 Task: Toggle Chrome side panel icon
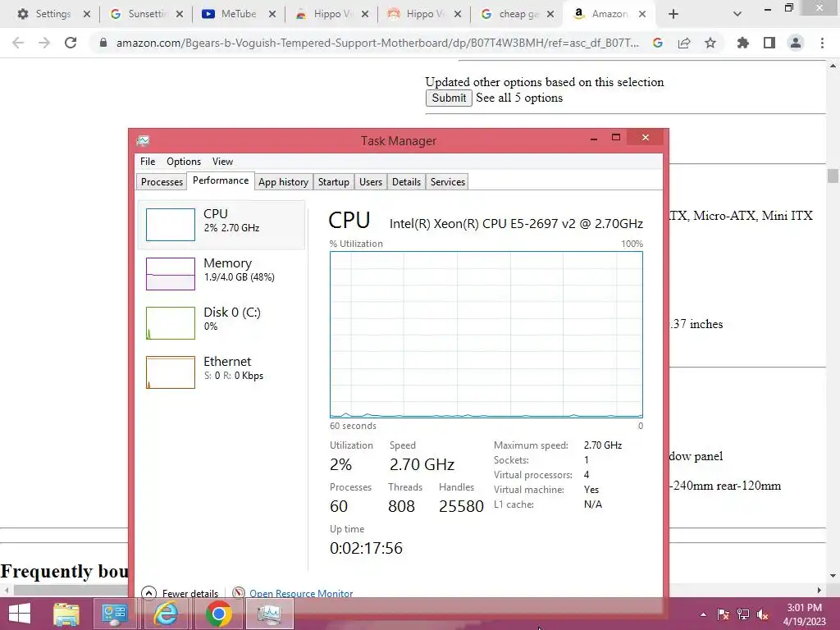pyautogui.click(x=769, y=43)
